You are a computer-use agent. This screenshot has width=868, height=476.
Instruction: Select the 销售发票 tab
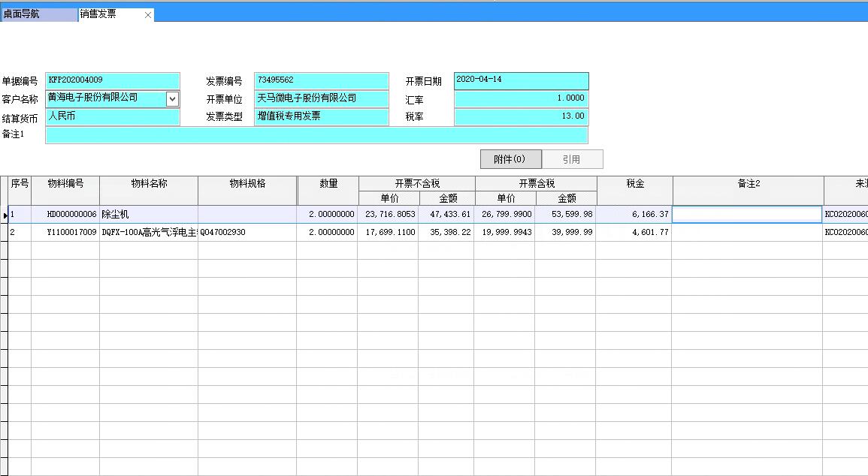[x=105, y=14]
